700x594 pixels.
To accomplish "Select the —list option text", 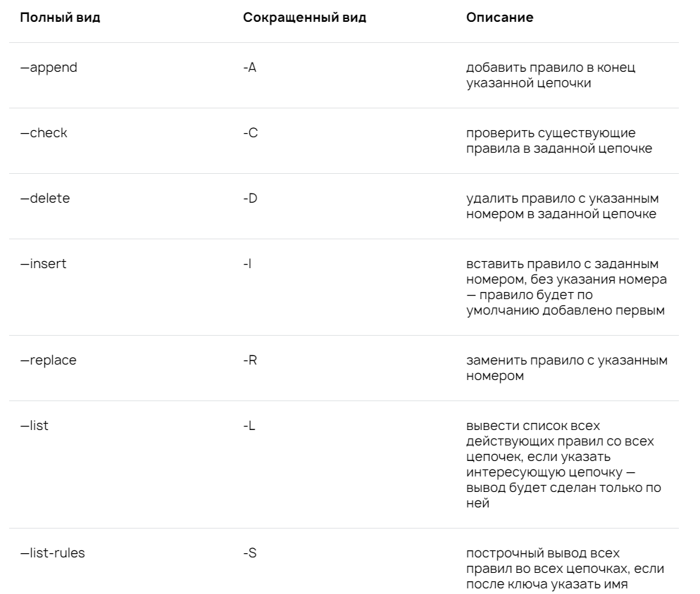I will [x=35, y=425].
